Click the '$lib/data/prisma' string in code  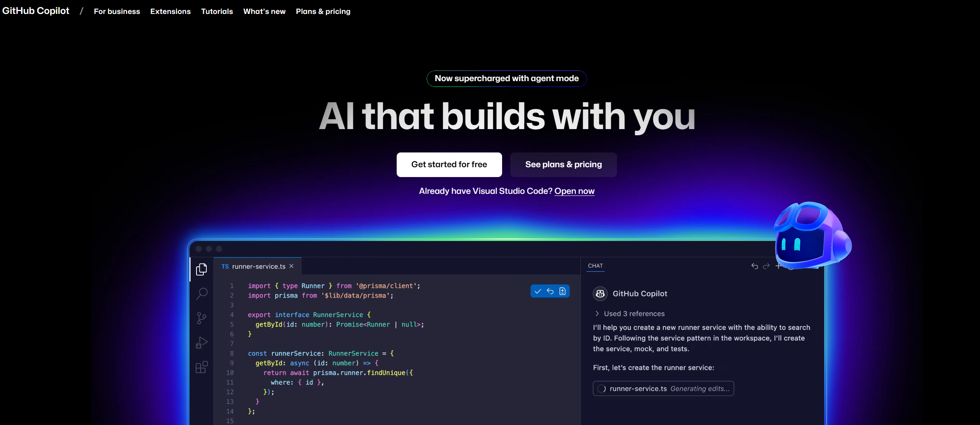[355, 295]
